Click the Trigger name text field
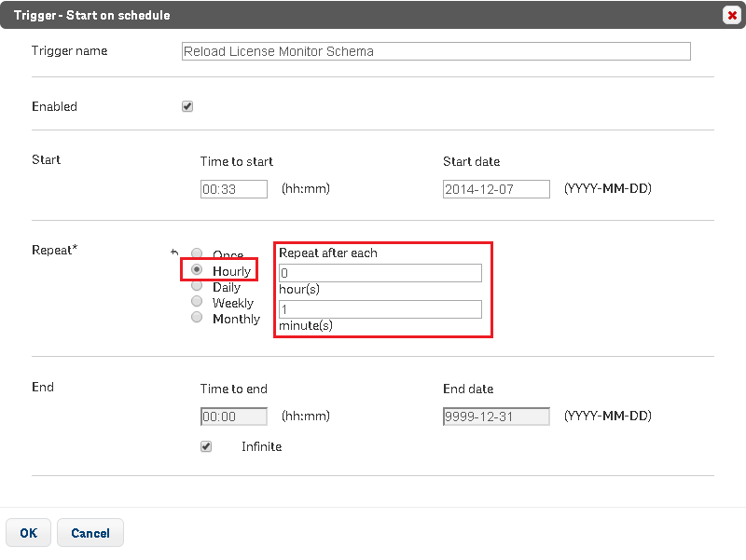This screenshot has height=560, width=746. (x=435, y=51)
